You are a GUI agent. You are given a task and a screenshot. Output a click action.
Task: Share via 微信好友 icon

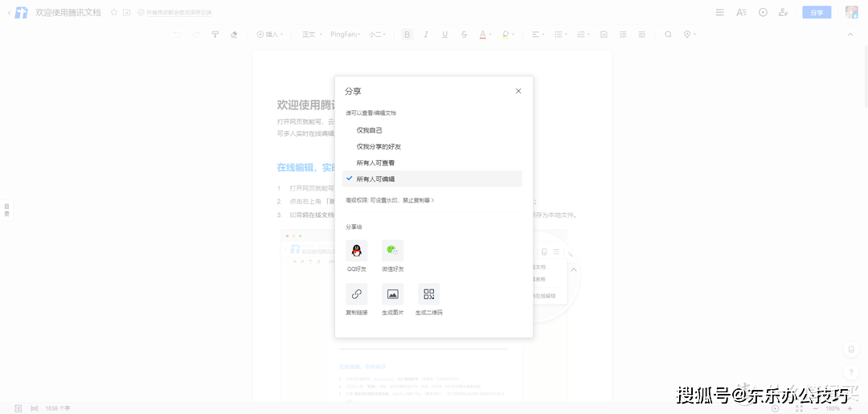(x=392, y=251)
